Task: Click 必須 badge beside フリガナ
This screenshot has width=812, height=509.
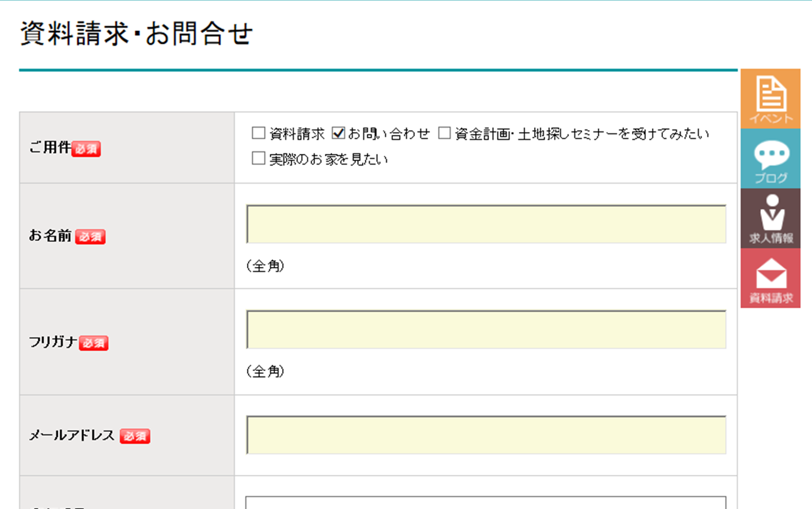Action: (x=94, y=343)
